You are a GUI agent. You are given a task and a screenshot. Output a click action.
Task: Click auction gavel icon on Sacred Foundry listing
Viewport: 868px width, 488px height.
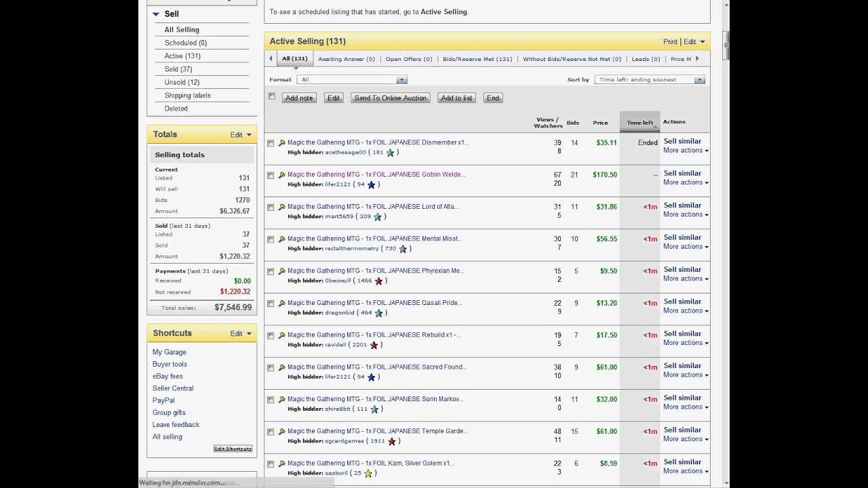(x=281, y=367)
